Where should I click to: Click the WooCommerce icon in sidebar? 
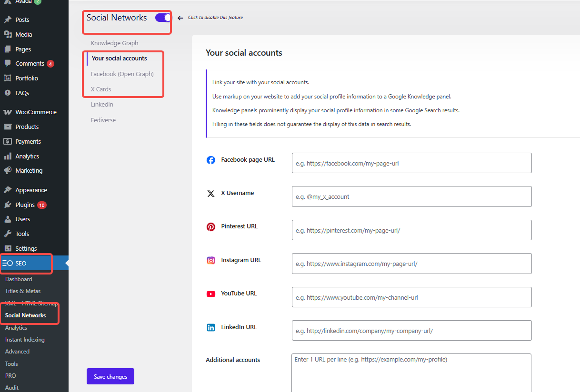8,112
